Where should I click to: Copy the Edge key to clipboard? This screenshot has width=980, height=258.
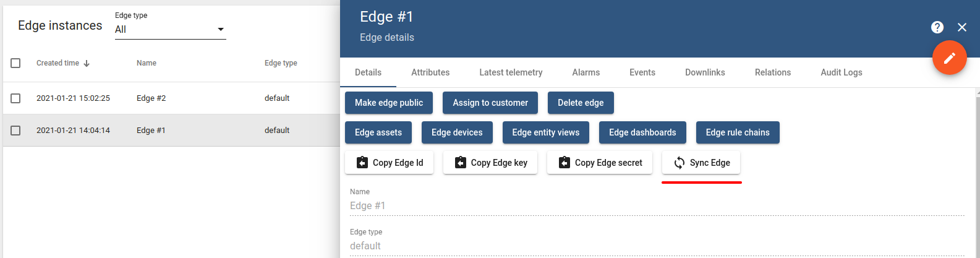(x=490, y=163)
